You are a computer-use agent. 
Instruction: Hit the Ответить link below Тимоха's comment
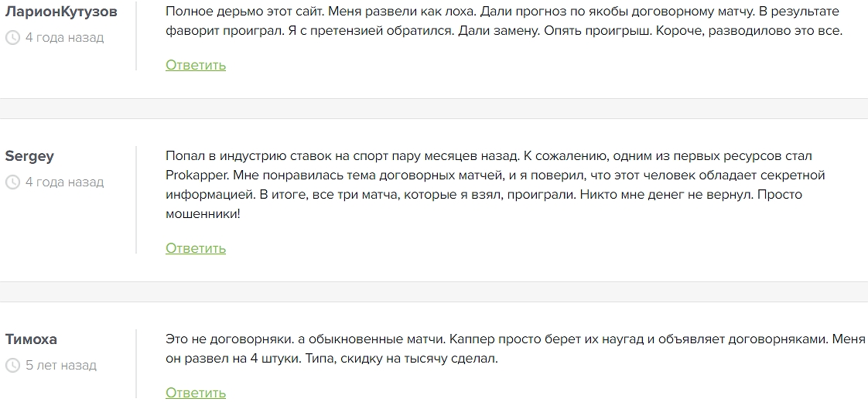pos(196,393)
